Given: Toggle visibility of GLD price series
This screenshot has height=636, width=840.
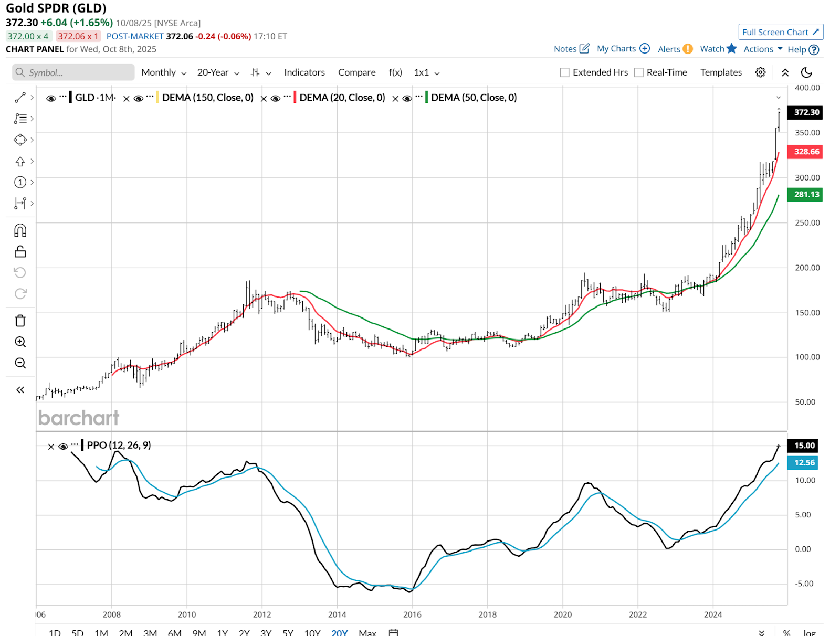Looking at the screenshot, I should pos(51,98).
